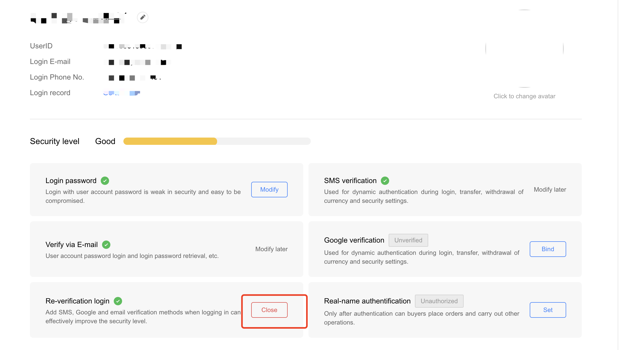Click the Real-name authentification title

pyautogui.click(x=367, y=301)
